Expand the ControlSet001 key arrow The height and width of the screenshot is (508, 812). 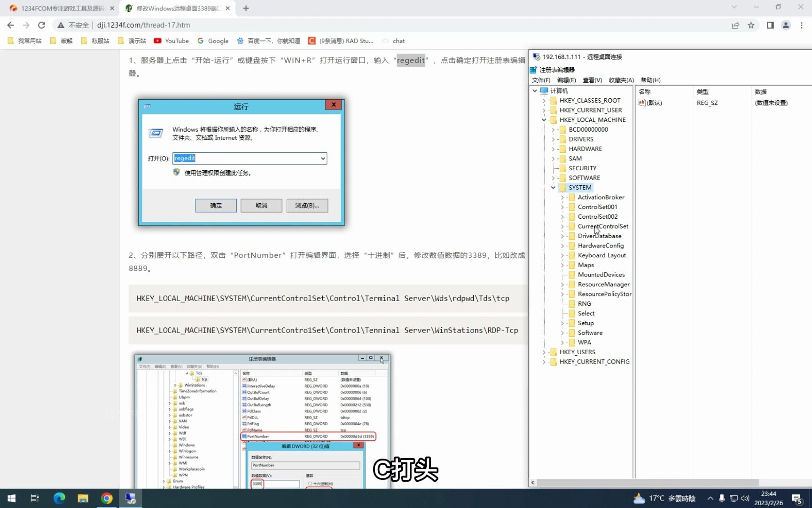[562, 207]
